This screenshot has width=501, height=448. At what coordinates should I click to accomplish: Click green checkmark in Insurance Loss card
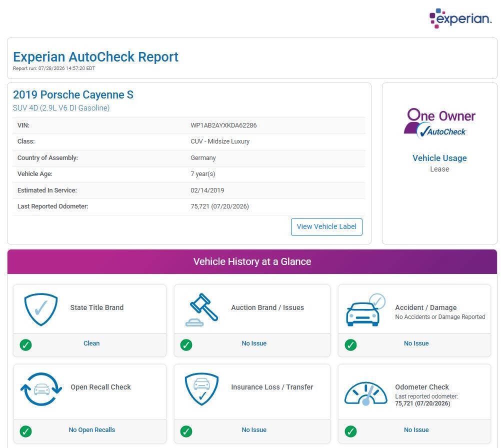[x=186, y=431]
